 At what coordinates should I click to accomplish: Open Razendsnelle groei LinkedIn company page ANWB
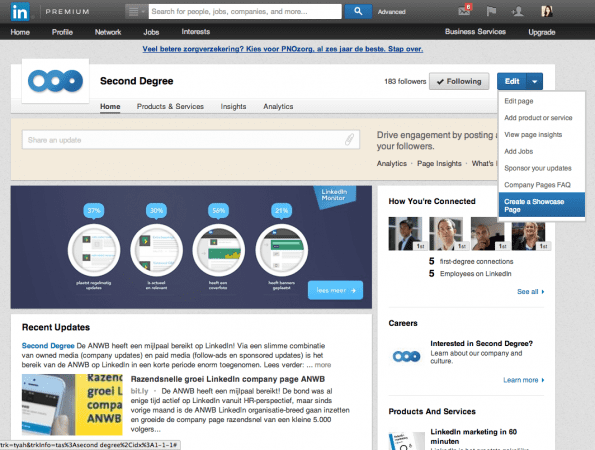pyautogui.click(x=228, y=379)
